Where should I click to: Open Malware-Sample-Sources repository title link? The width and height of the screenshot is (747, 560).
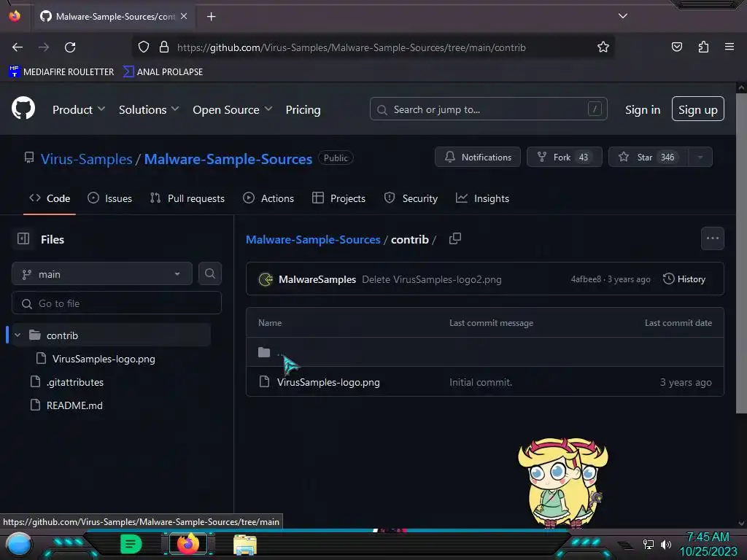coord(228,158)
